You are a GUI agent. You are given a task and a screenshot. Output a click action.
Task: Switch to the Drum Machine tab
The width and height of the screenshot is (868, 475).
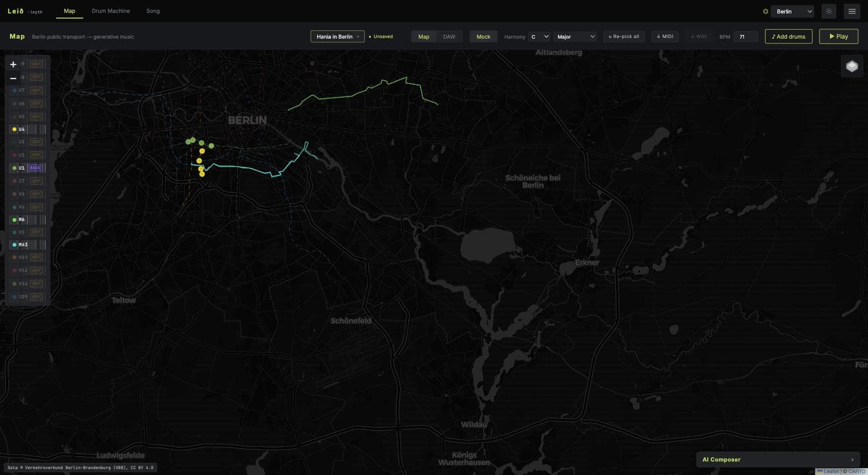click(111, 11)
